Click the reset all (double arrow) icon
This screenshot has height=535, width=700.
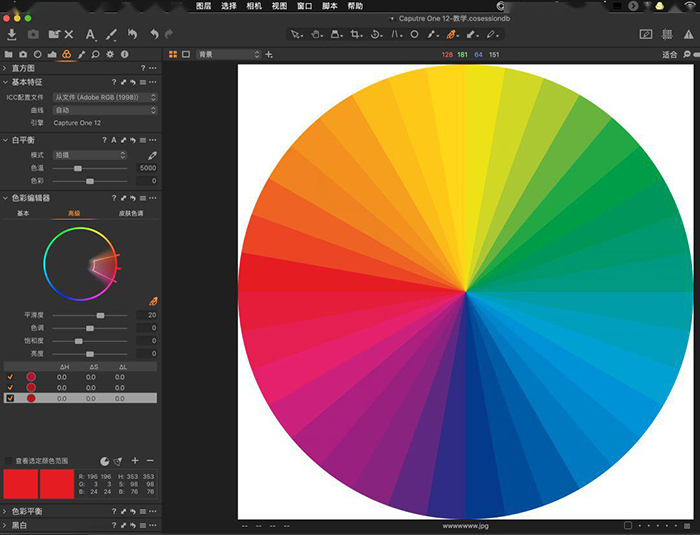tap(133, 34)
